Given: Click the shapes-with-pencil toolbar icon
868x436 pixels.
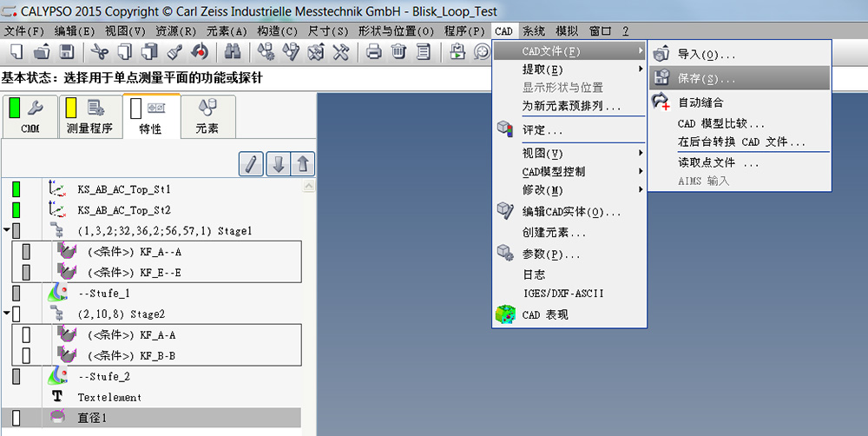Looking at the screenshot, I should click(291, 52).
